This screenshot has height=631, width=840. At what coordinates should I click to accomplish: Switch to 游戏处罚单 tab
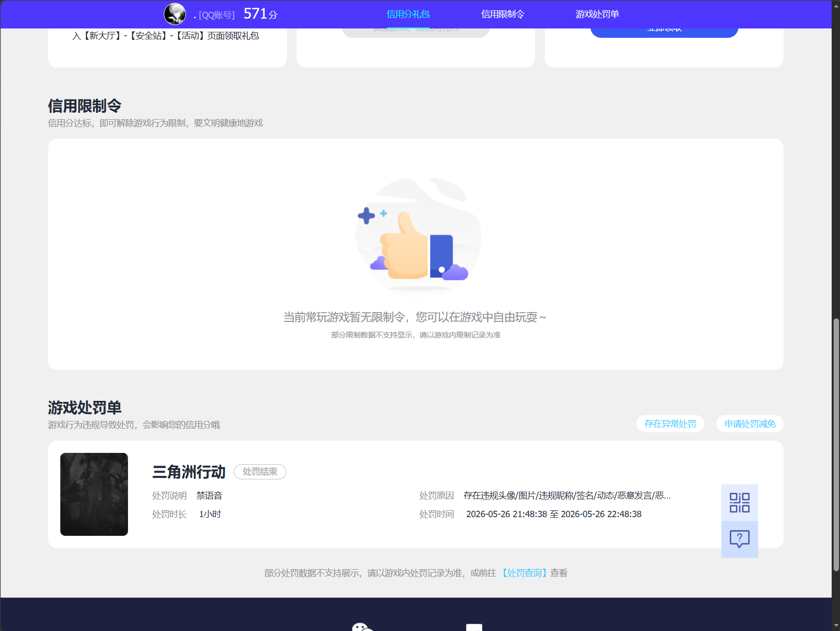(x=597, y=14)
